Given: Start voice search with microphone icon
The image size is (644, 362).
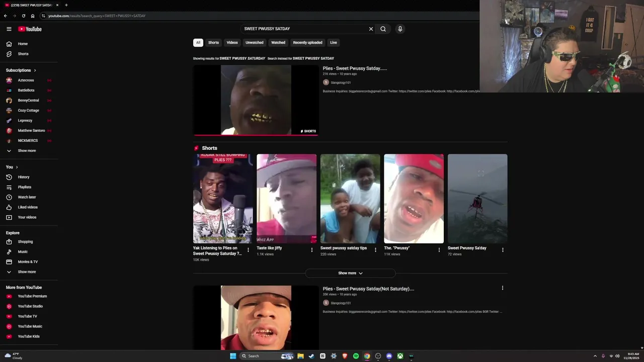Looking at the screenshot, I should click(x=400, y=29).
